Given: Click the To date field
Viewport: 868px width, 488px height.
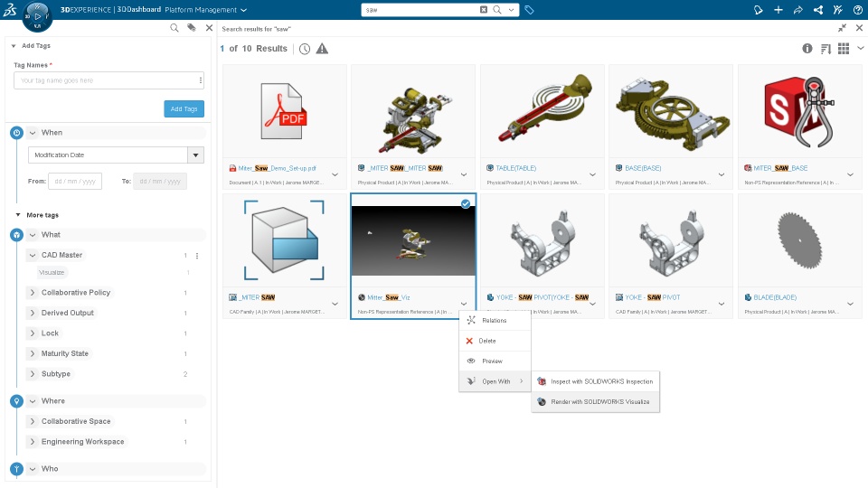Looking at the screenshot, I should pos(160,181).
